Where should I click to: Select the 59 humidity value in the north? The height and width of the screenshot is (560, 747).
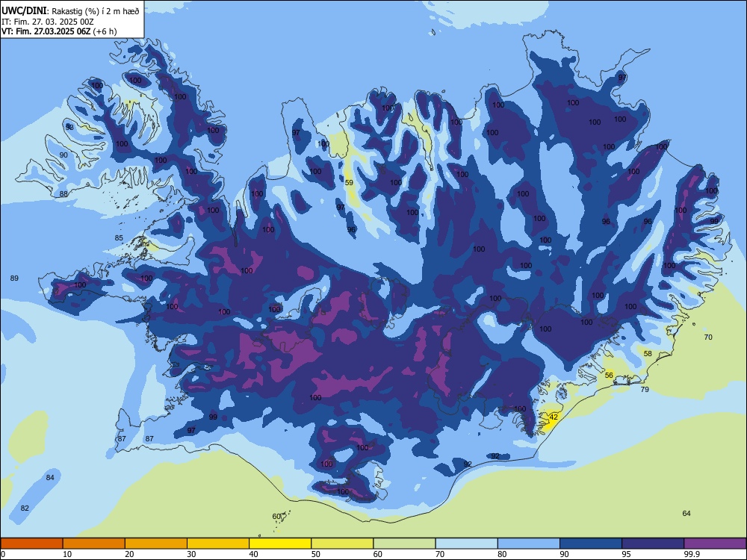pyautogui.click(x=349, y=182)
